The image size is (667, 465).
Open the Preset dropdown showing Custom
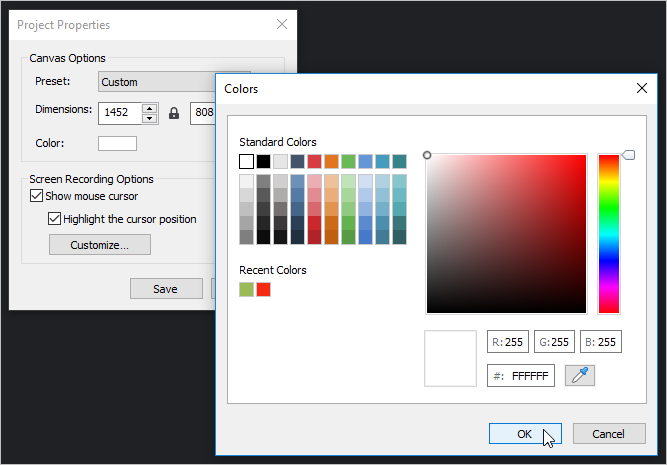click(157, 82)
